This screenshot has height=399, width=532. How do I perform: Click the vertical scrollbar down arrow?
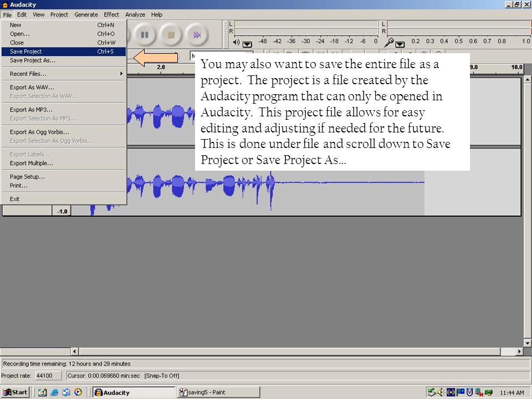click(x=527, y=344)
